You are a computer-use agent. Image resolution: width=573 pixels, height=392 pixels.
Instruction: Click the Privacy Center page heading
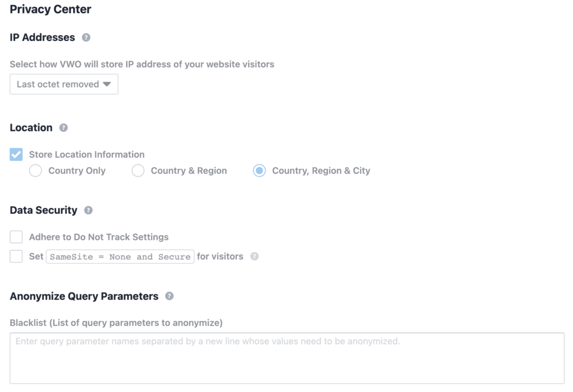[x=50, y=9]
